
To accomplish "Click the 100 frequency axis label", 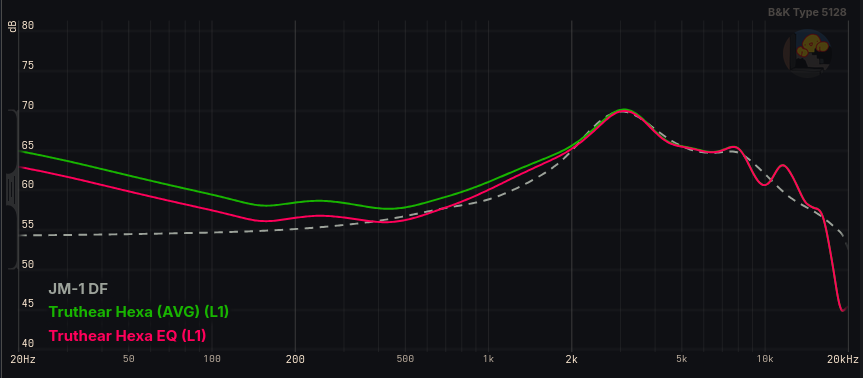I will (x=212, y=359).
